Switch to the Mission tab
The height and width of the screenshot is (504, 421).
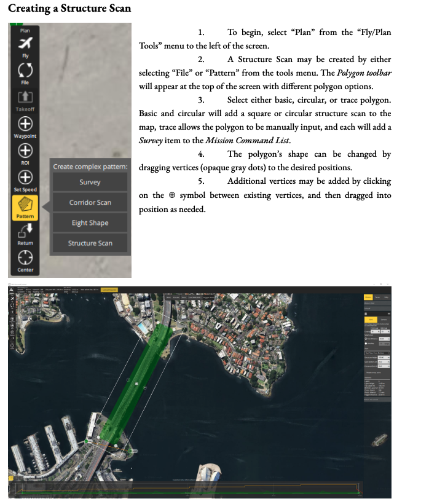pos(368,297)
